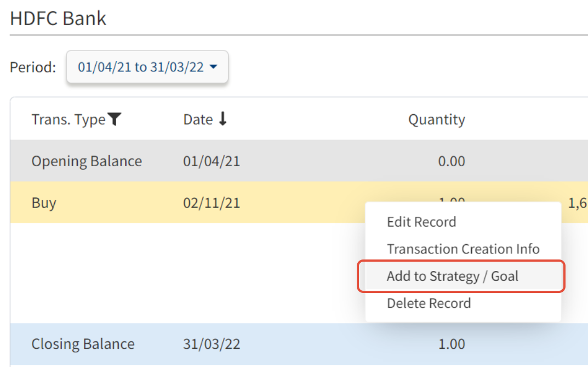Image resolution: width=588 pixels, height=367 pixels.
Task: Click the 02/11/21 date in Buy row
Action: tap(212, 203)
